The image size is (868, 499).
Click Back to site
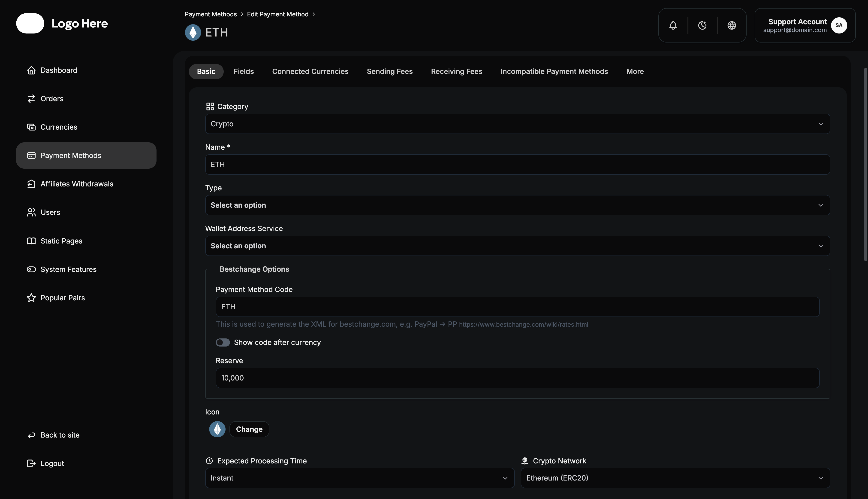pyautogui.click(x=60, y=435)
